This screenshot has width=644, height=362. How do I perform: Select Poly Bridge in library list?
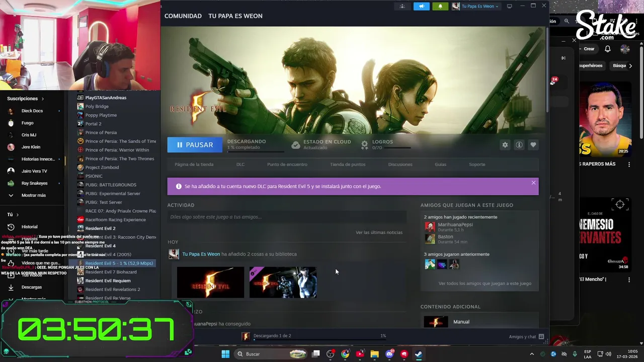(97, 107)
